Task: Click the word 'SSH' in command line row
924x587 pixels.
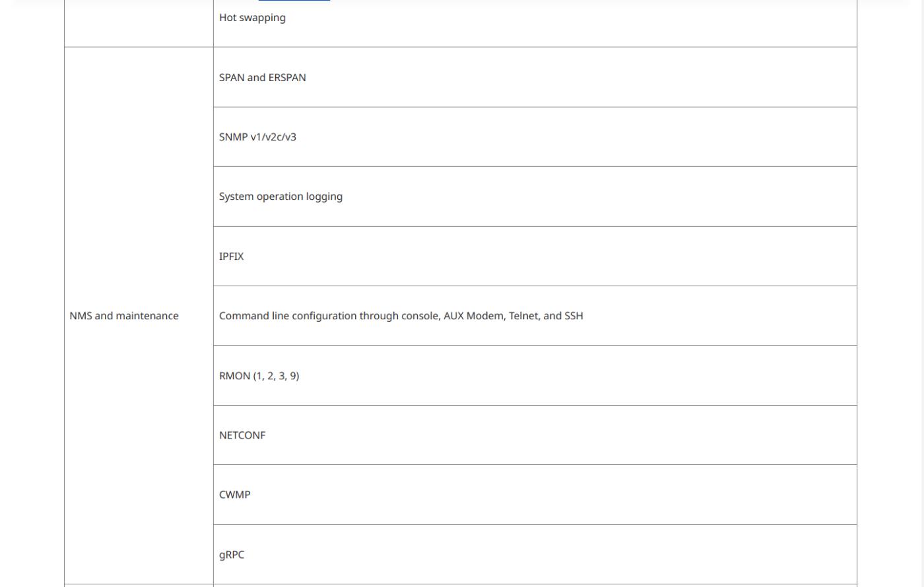Action: [x=574, y=316]
